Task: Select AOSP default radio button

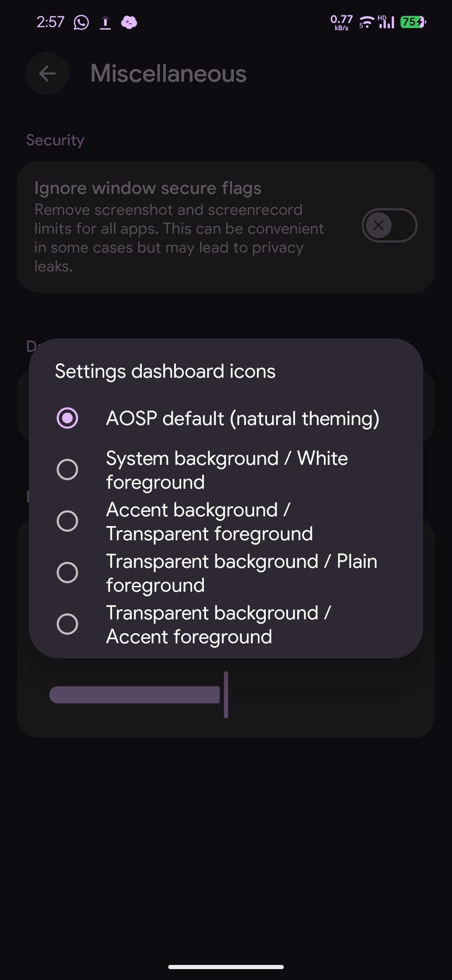Action: [67, 418]
